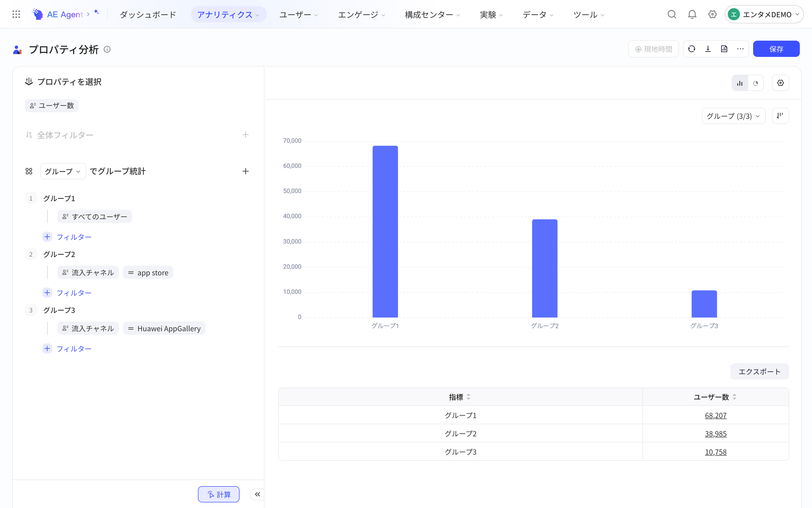812x508 pixels.
Task: Add a フィルター under グループ1
Action: pos(67,237)
